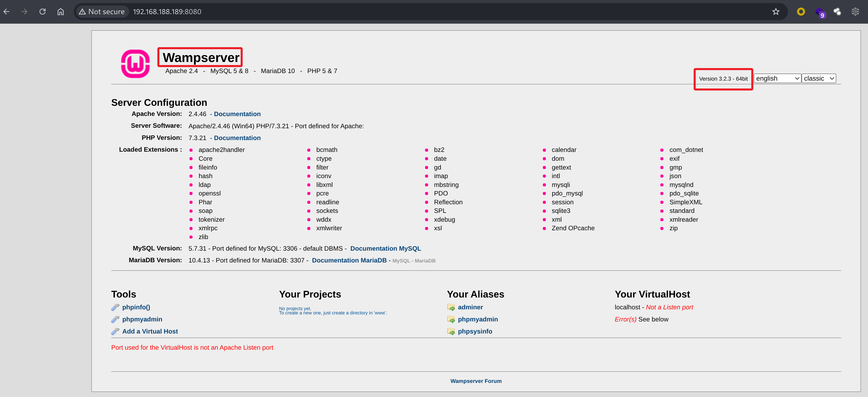The height and width of the screenshot is (397, 868).
Task: Click wrench icon beside Add a Virtual Host
Action: (x=115, y=332)
